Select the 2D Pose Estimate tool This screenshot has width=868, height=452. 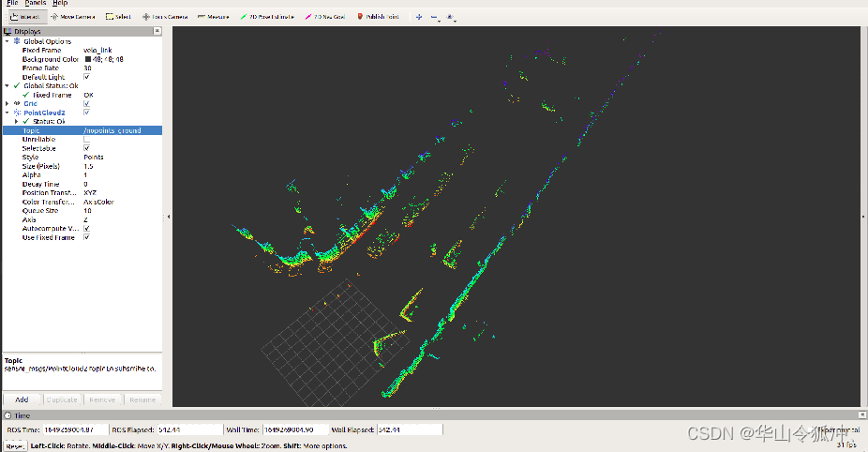coord(267,17)
